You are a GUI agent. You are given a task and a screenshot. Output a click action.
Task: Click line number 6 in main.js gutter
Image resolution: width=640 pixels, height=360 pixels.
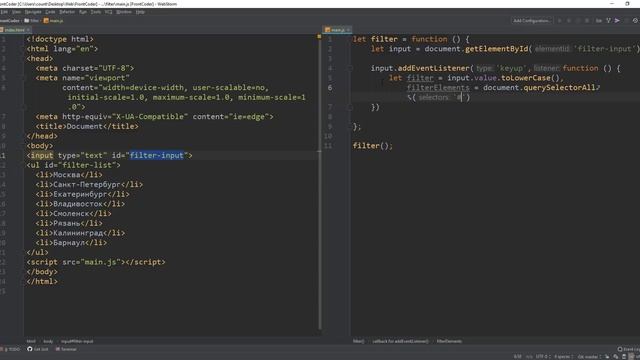point(330,88)
